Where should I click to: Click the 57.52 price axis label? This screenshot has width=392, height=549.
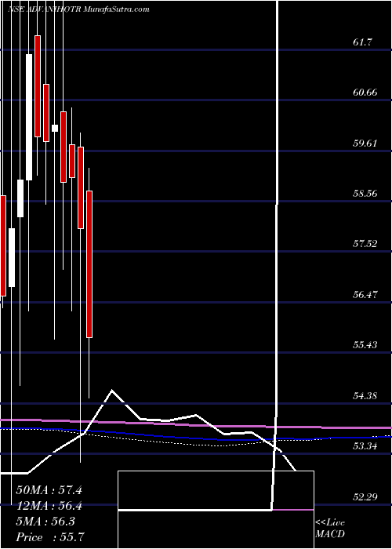pyautogui.click(x=365, y=244)
